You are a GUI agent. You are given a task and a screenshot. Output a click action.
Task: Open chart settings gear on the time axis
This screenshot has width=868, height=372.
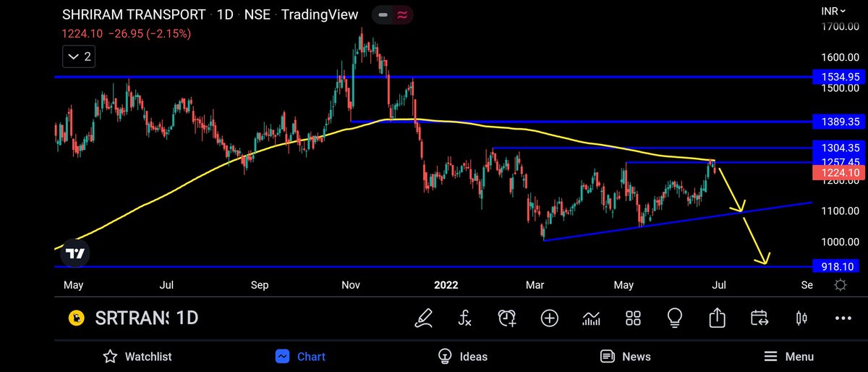[x=841, y=285]
